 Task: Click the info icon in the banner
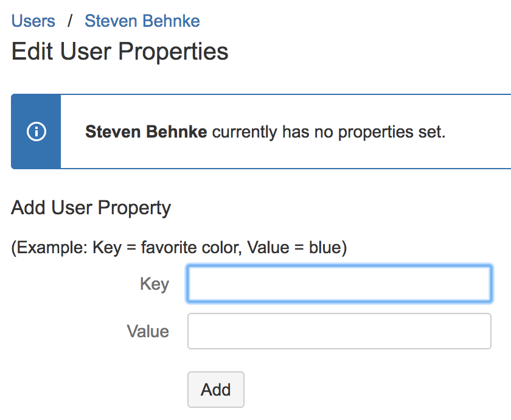[36, 131]
